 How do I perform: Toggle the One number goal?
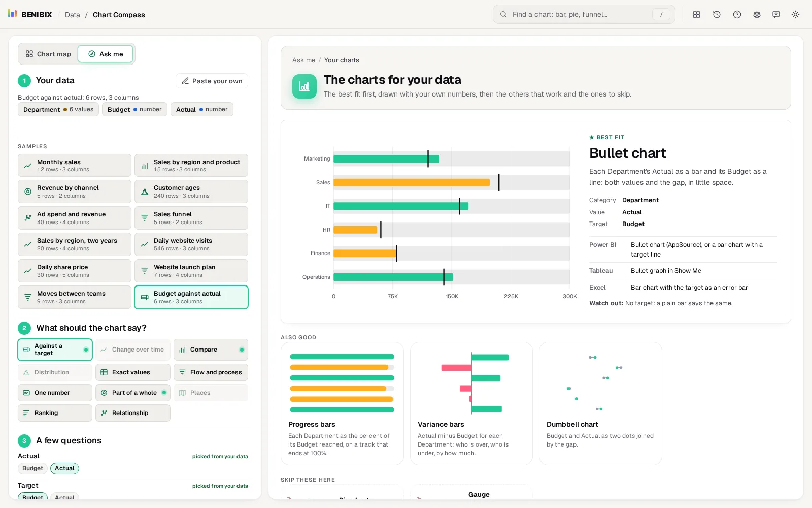click(55, 393)
